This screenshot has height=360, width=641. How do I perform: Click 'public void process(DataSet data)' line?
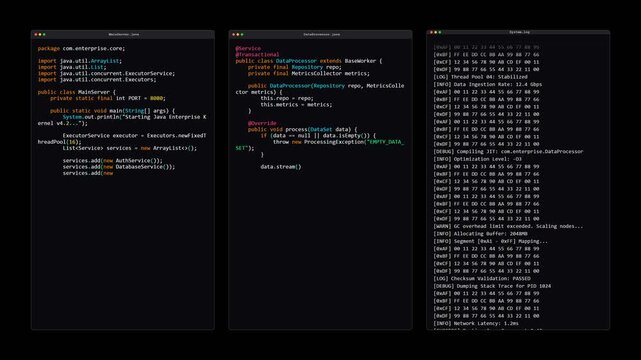tap(303, 129)
